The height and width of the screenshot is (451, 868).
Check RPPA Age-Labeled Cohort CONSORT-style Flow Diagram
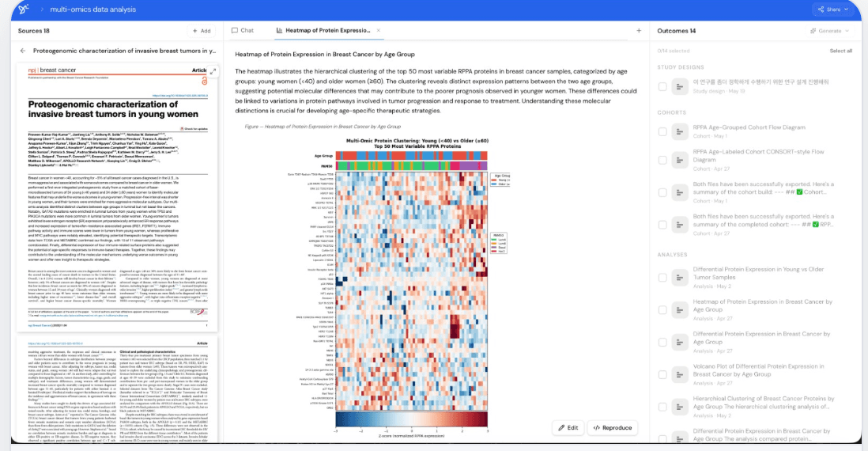[662, 160]
